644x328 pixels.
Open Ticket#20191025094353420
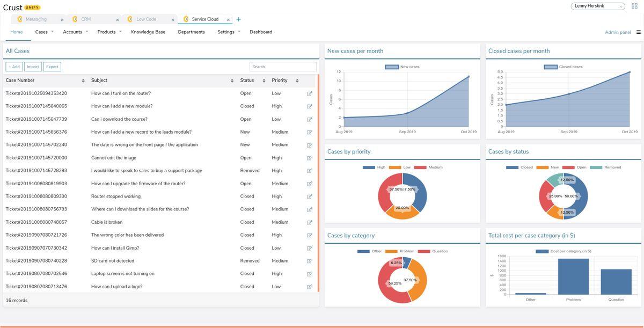(36, 93)
